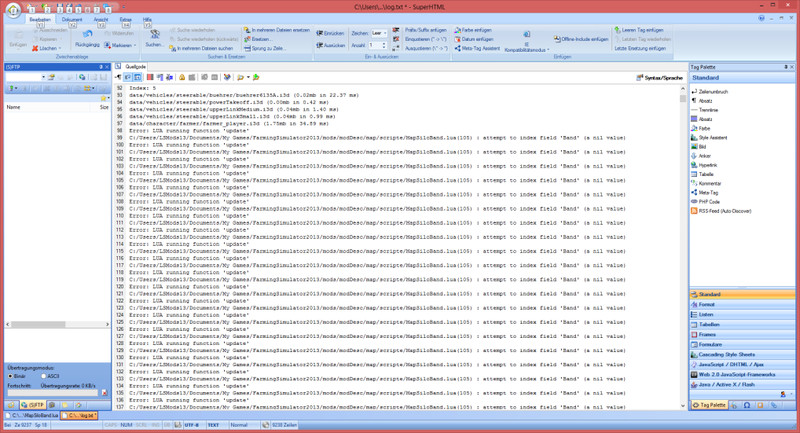Expand the Löschen dropdown arrow
The height and width of the screenshot is (433, 800).
60,48
